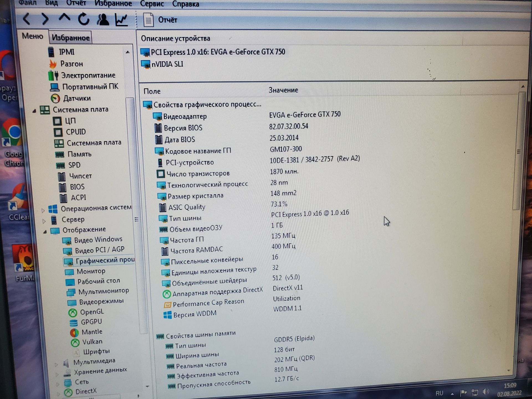Click the ASIC Quality row
Screen dimensions: 532x399
coord(224,206)
